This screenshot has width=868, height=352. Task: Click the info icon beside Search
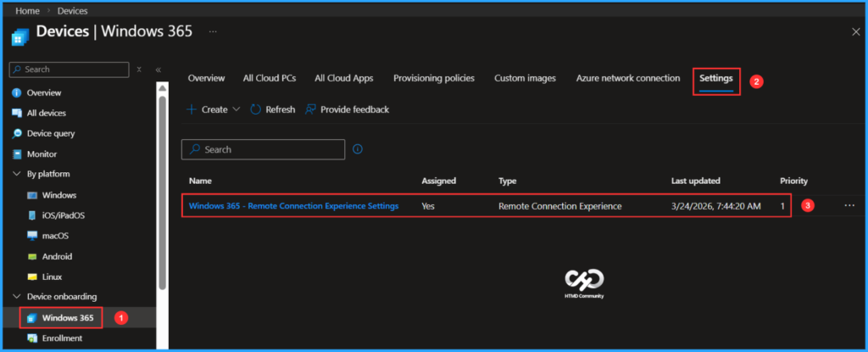click(359, 149)
